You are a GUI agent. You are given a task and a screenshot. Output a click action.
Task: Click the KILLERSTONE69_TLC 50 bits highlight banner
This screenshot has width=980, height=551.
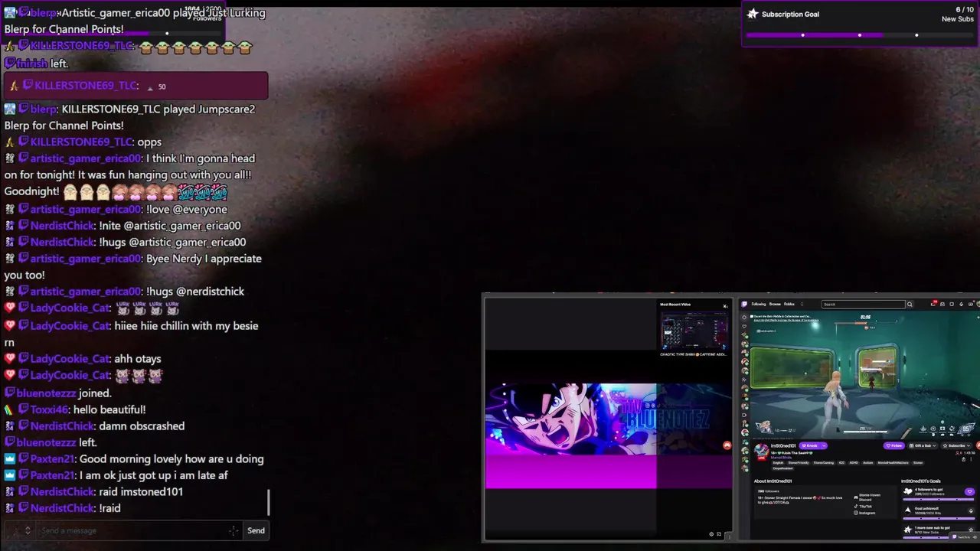tap(136, 86)
